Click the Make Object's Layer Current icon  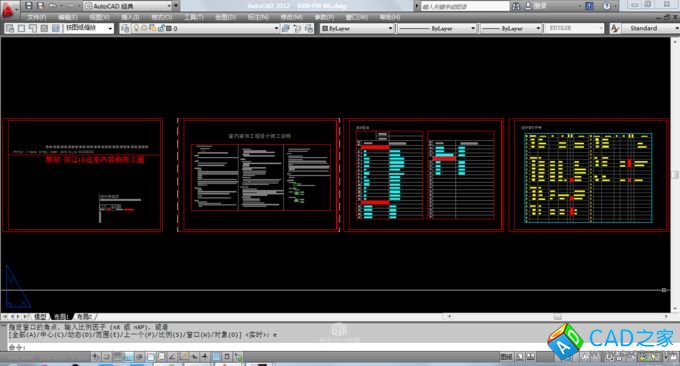[285, 28]
